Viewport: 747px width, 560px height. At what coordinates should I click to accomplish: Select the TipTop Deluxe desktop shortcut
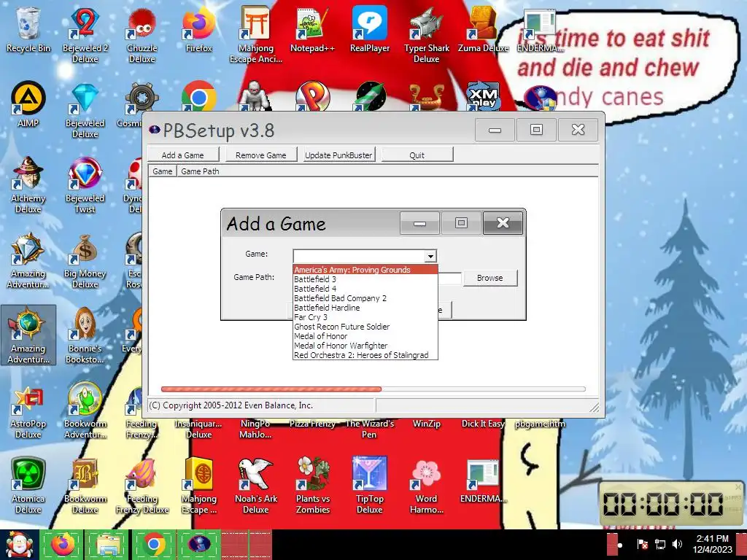click(370, 486)
